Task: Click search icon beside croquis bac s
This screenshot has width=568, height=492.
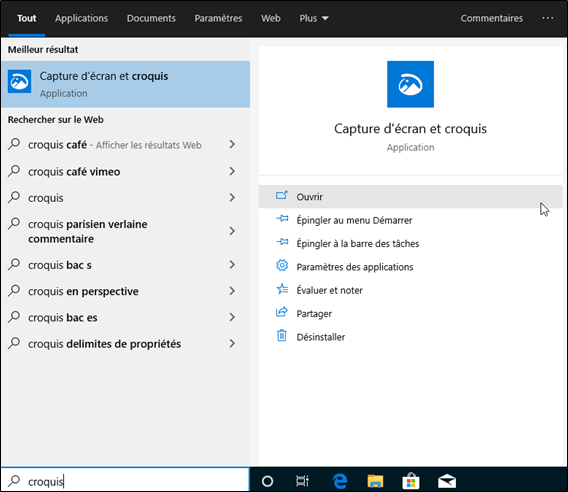Action: (14, 264)
